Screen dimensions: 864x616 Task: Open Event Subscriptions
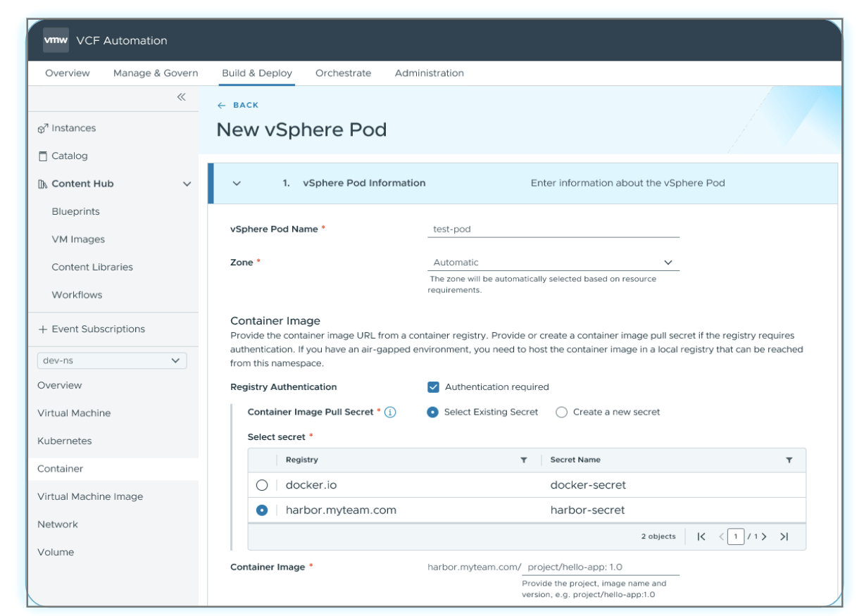pos(99,329)
